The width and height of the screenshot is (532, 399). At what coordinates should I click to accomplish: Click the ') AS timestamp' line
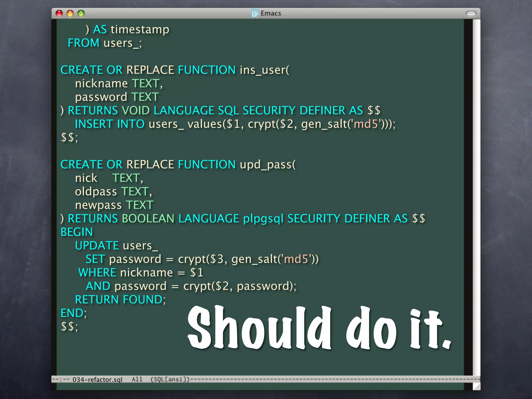coord(127,29)
